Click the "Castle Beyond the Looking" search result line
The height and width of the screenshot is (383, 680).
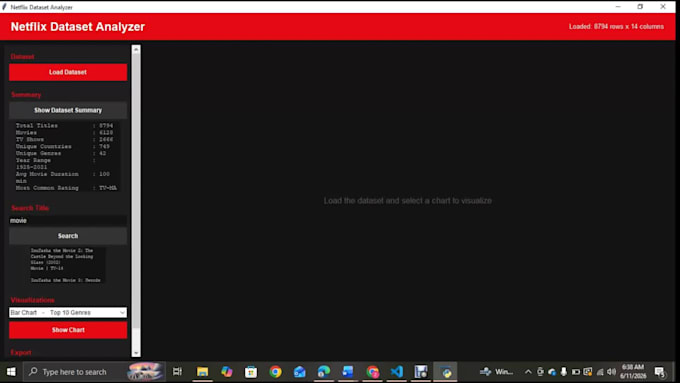click(x=62, y=256)
